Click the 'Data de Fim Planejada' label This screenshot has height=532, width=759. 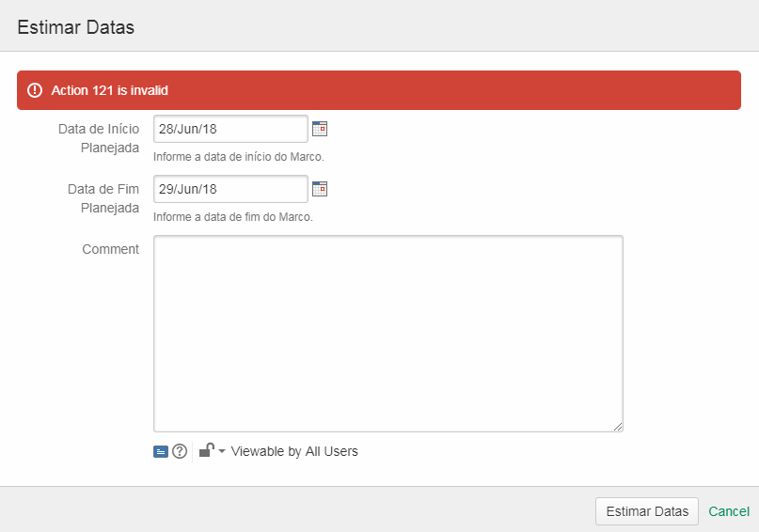(x=103, y=198)
